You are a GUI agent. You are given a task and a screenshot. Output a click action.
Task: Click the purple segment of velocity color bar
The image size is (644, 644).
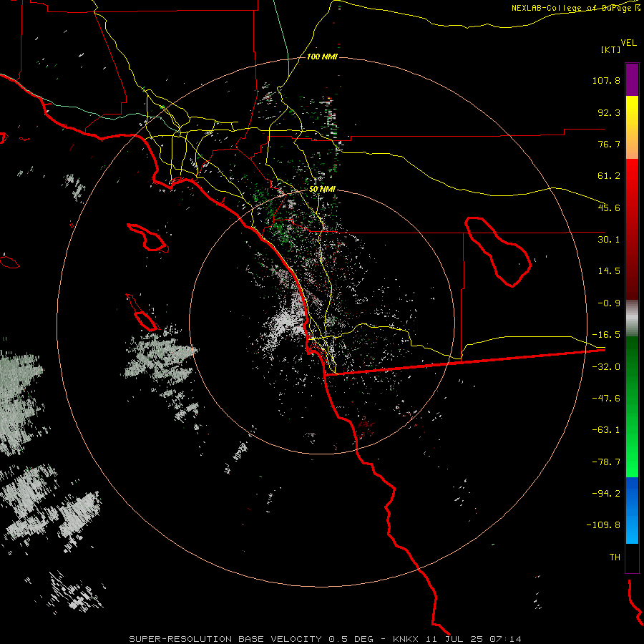tap(632, 79)
